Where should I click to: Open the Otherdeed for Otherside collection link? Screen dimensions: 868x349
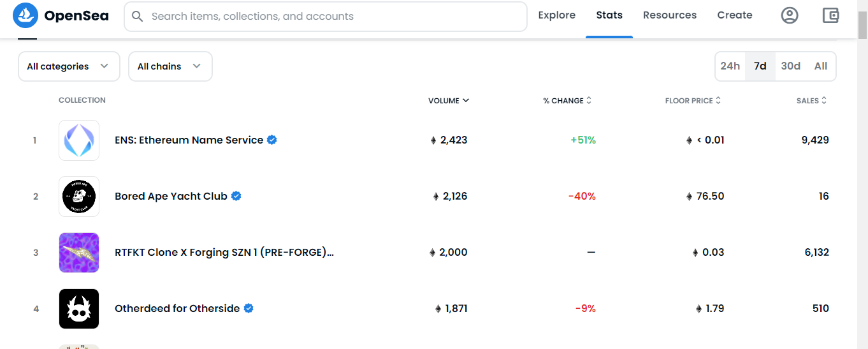coord(177,309)
